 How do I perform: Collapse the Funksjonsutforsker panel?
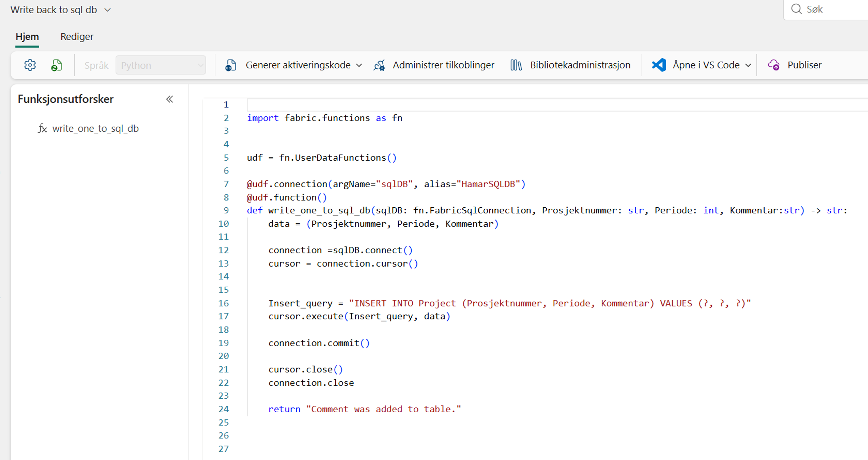tap(170, 99)
